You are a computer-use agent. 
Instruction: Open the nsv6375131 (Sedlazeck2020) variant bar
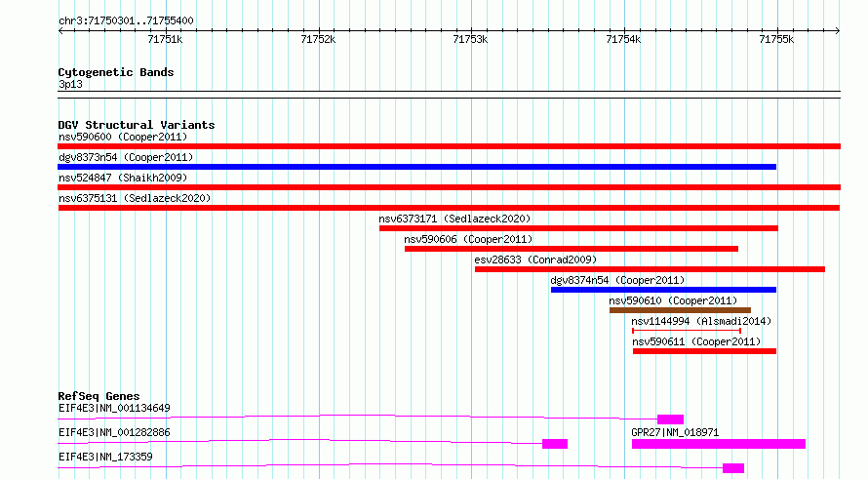(x=449, y=208)
